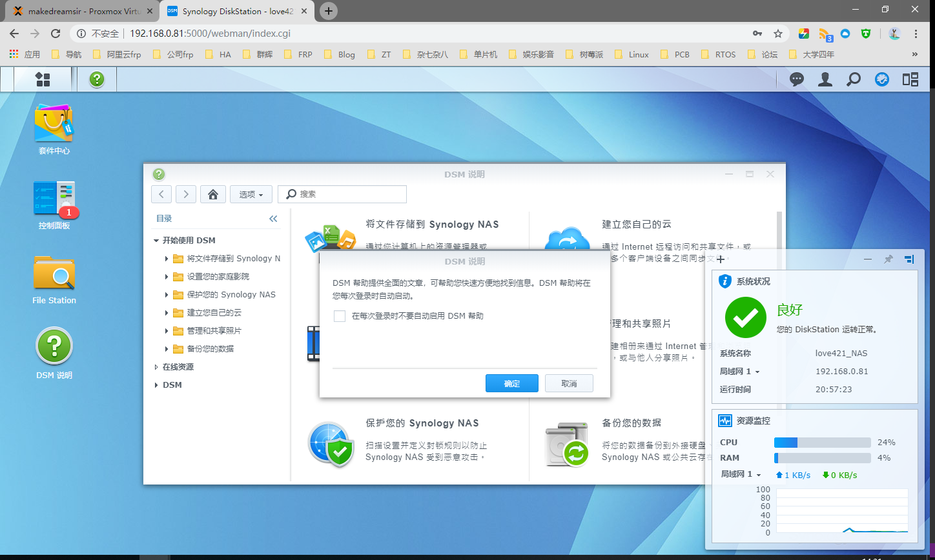This screenshot has width=935, height=560.
Task: Expand the 在线资源 tree section
Action: pyautogui.click(x=156, y=367)
